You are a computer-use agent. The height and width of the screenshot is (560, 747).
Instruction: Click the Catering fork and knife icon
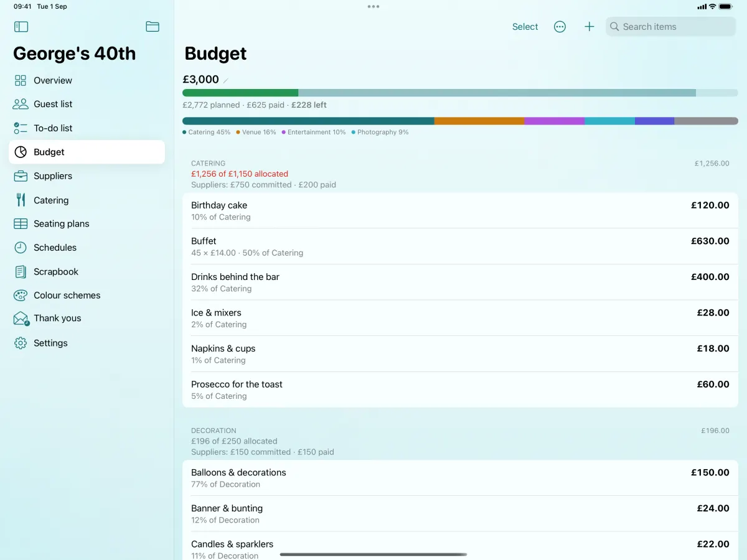tap(21, 200)
